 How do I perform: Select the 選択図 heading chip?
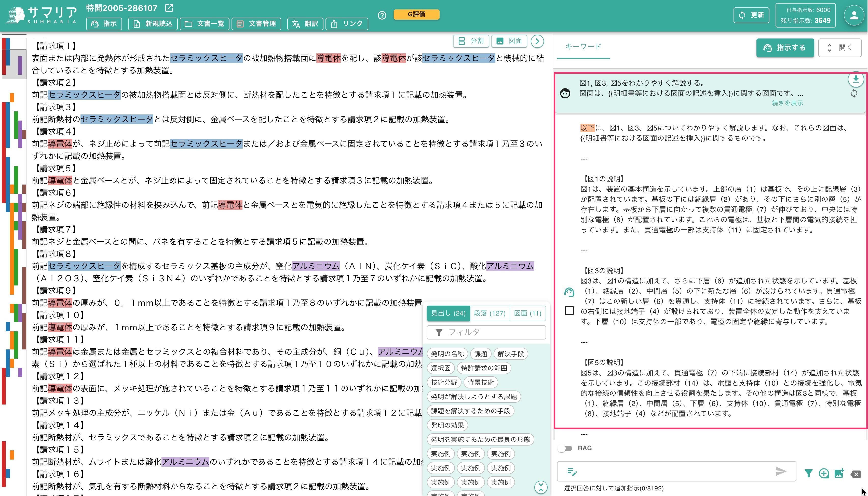tap(440, 368)
